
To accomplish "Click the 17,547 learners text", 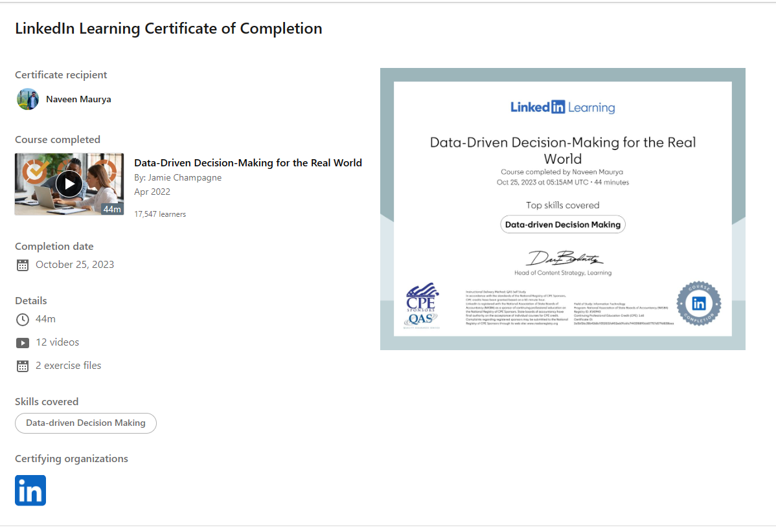I will pos(160,214).
